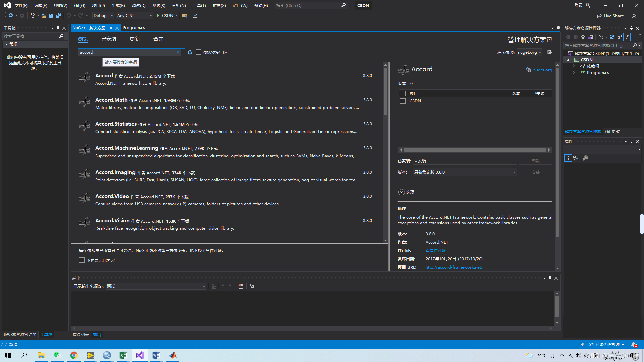Check the select-all projects header checkbox

403,94
